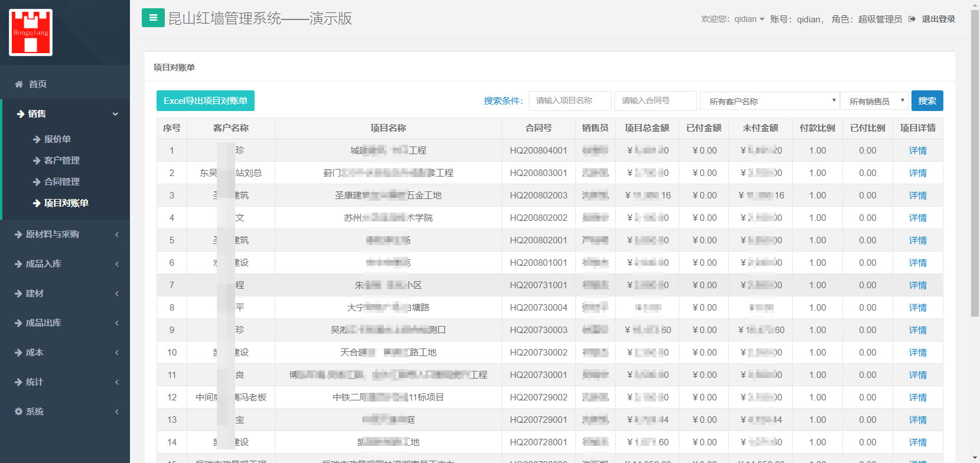The image size is (980, 463).
Task: Click the Hongqiang red logo
Action: point(31,32)
